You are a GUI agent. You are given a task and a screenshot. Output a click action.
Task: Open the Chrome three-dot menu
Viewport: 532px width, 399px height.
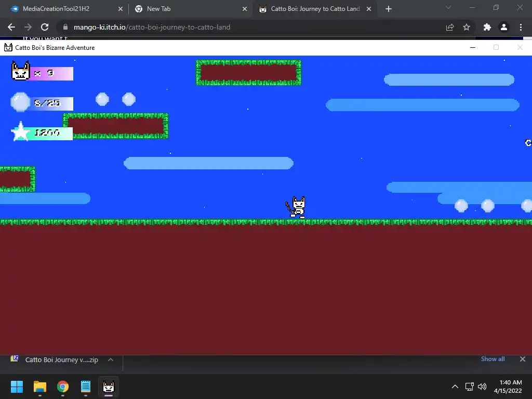click(521, 27)
